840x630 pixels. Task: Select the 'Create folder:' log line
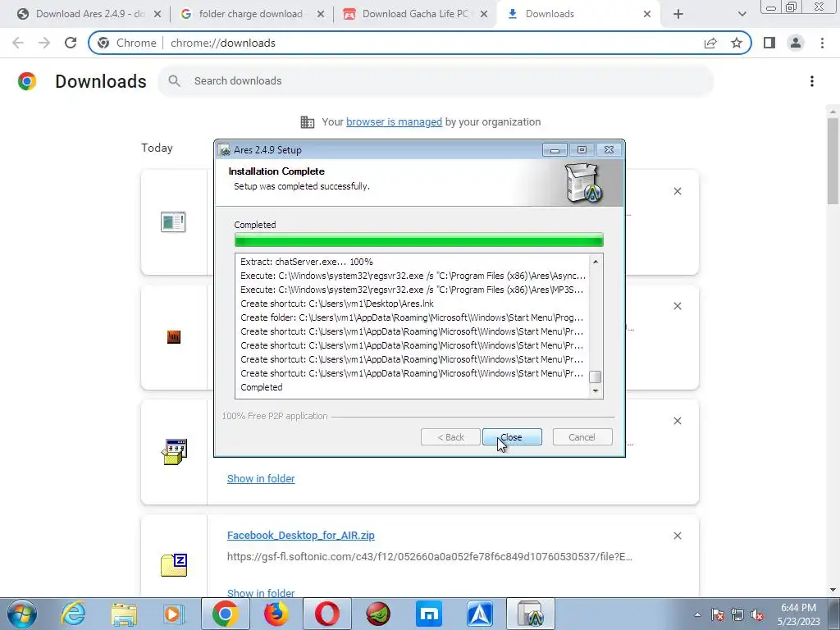click(412, 317)
